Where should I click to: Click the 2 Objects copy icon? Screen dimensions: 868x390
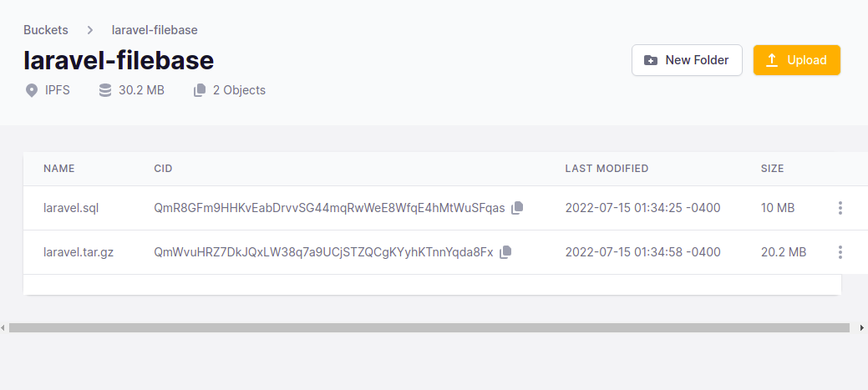pyautogui.click(x=200, y=90)
